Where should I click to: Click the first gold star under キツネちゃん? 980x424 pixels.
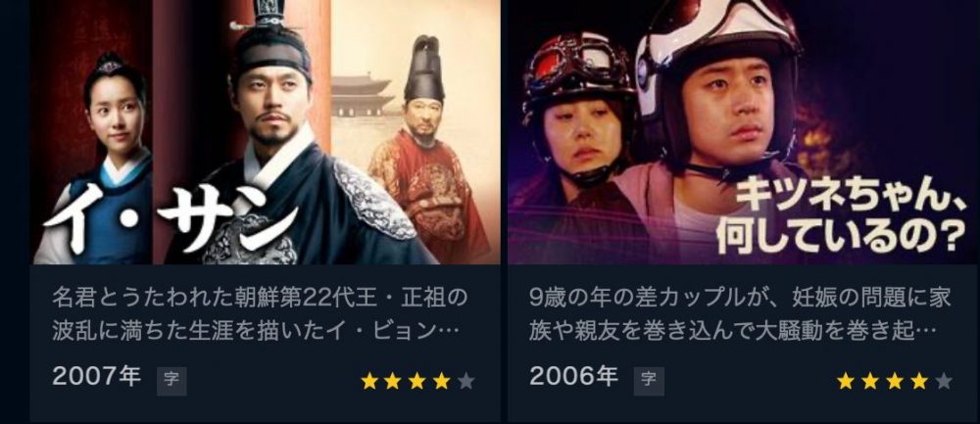[846, 381]
